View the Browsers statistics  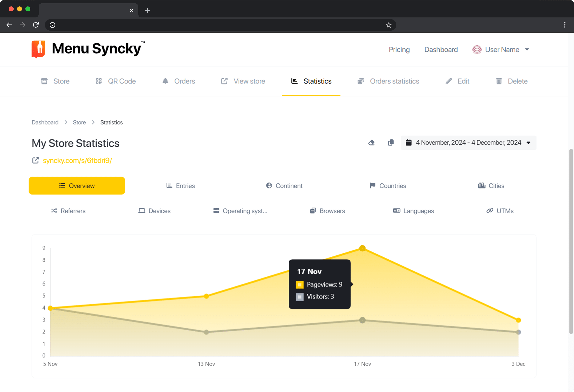point(327,211)
